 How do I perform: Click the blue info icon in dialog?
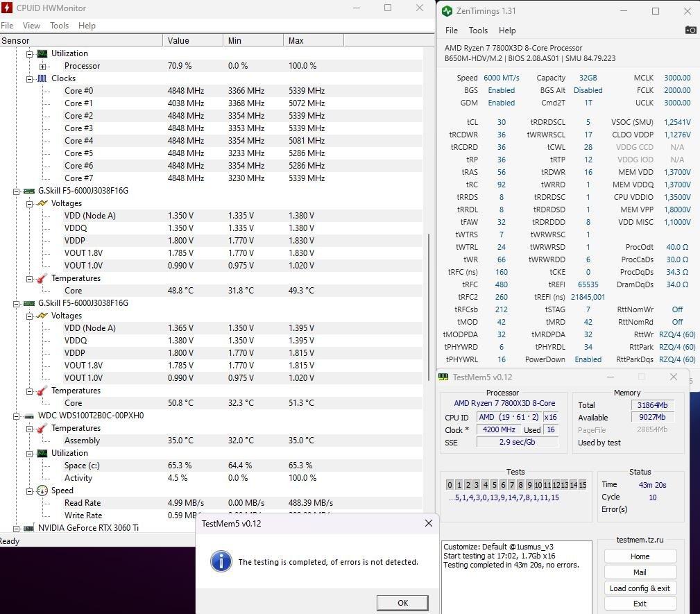pos(221,561)
